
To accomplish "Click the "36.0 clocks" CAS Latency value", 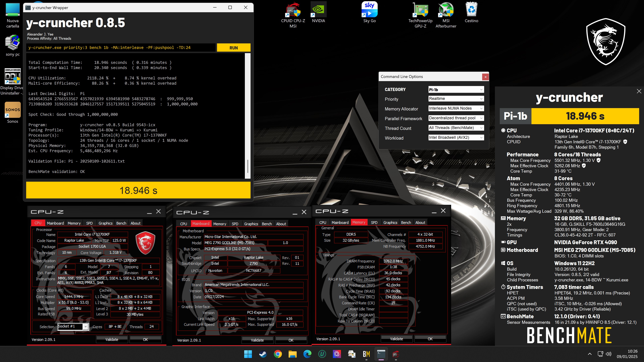I will click(x=393, y=273).
